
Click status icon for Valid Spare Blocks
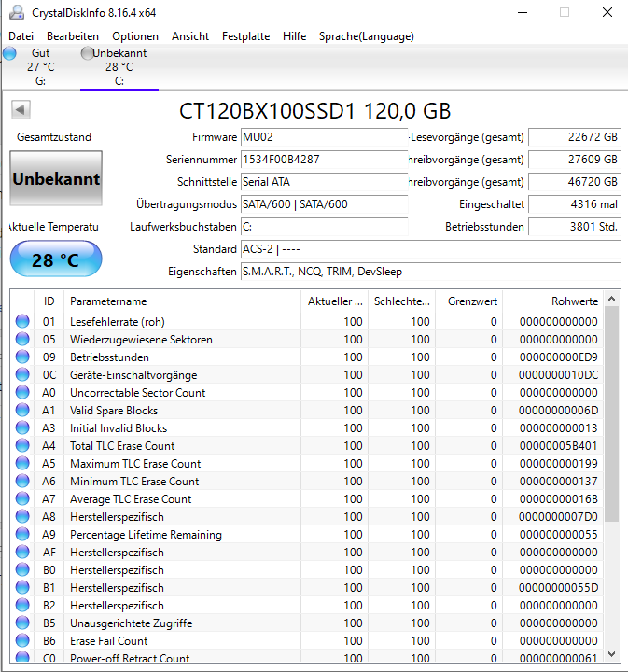tap(22, 410)
